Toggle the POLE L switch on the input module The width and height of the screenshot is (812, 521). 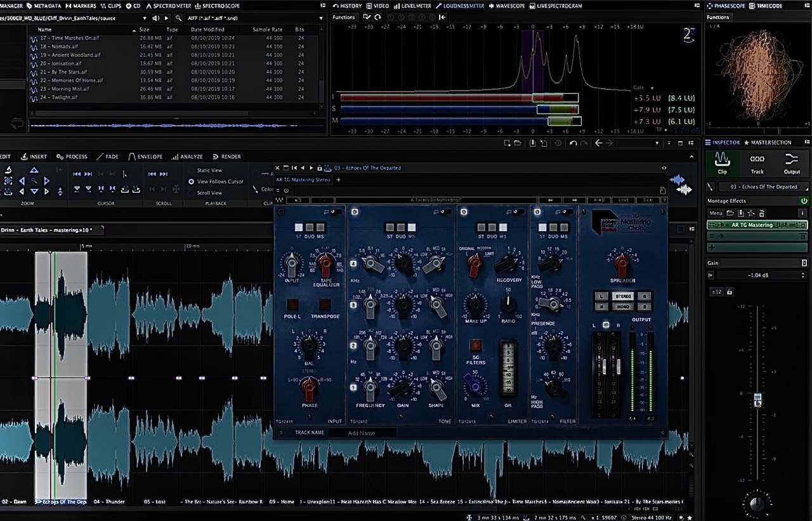pos(292,304)
